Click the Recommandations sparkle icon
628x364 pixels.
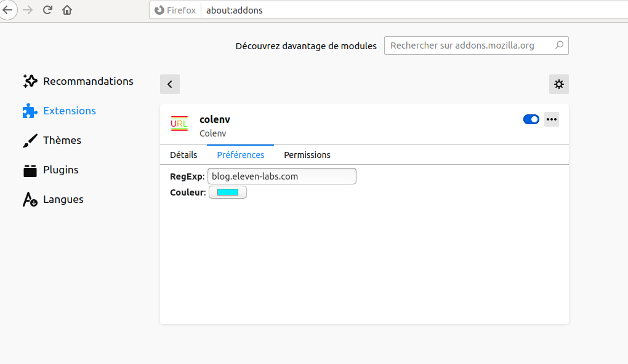(30, 81)
